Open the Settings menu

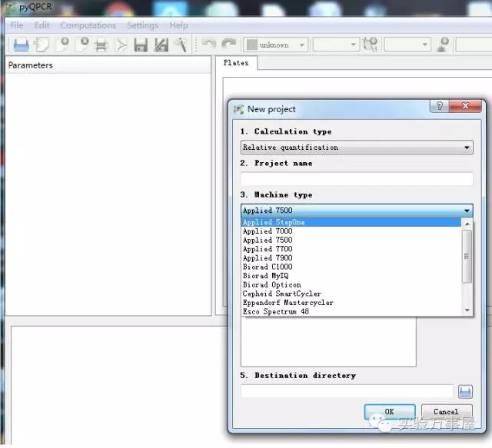pyautogui.click(x=143, y=25)
